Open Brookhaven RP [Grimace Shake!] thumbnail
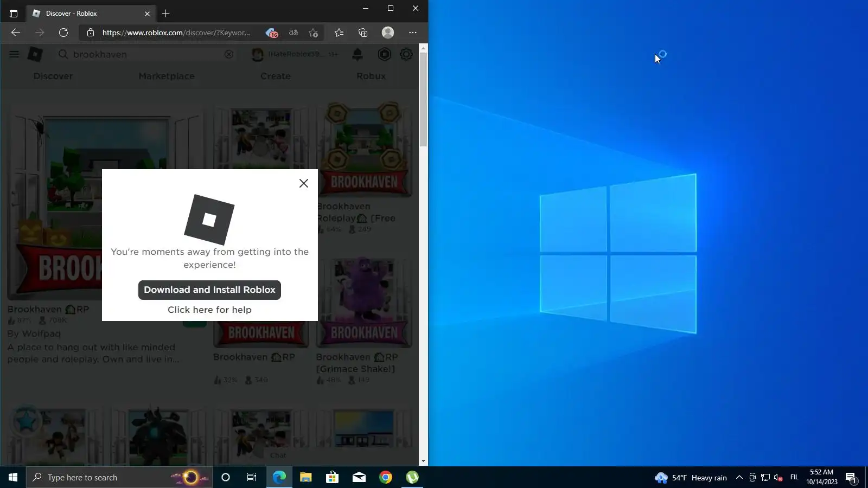 pos(365,302)
